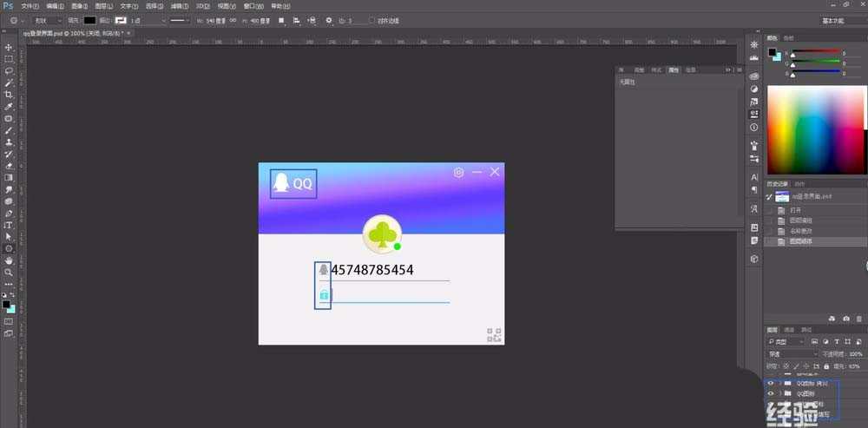
Task: Activate the Zoom magnifier tool
Action: 9,272
